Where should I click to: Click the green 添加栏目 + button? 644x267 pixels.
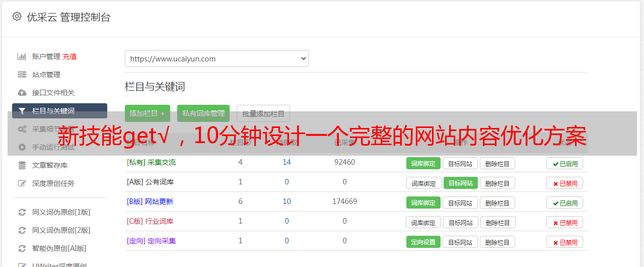148,113
